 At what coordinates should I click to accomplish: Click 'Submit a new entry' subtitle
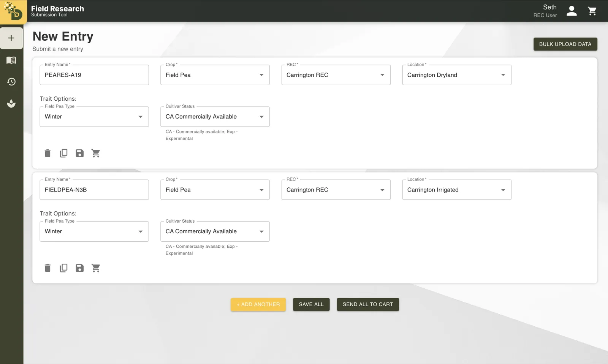coord(58,49)
